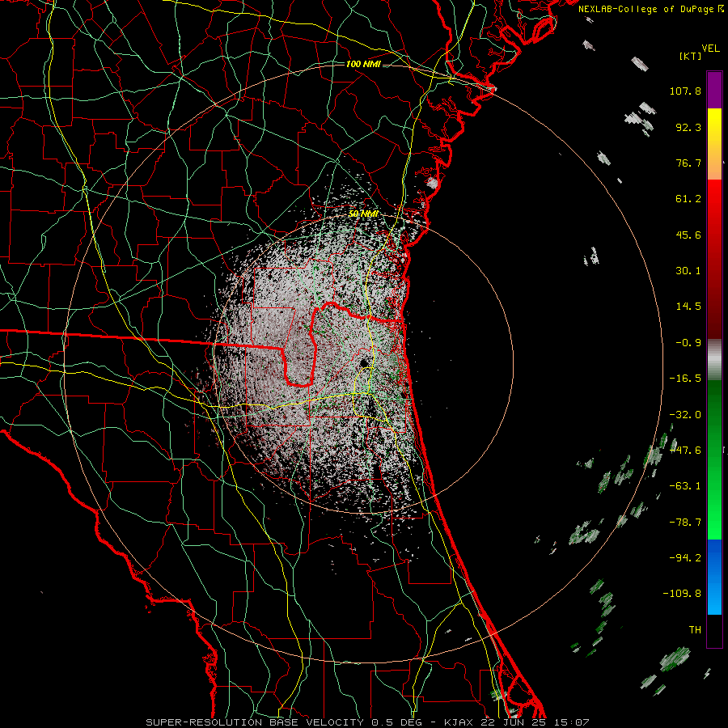Click the [KT] units label
Image resolution: width=728 pixels, height=728 pixels.
click(690, 56)
